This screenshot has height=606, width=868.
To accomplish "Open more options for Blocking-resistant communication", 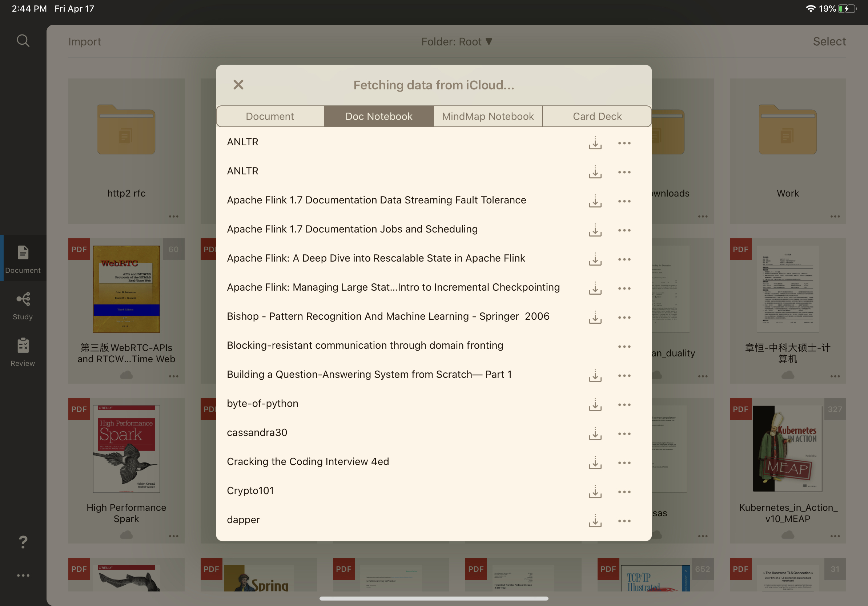I will 624,347.
